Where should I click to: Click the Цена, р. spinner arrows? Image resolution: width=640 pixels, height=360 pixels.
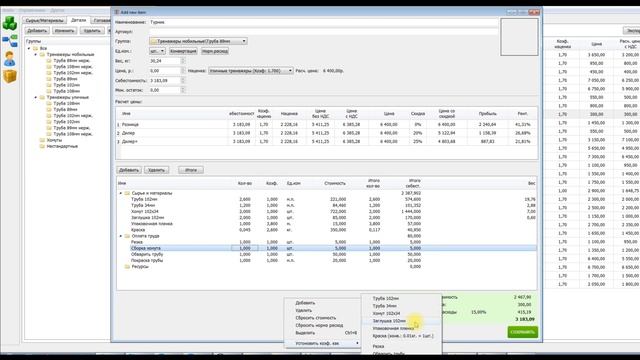tap(183, 71)
